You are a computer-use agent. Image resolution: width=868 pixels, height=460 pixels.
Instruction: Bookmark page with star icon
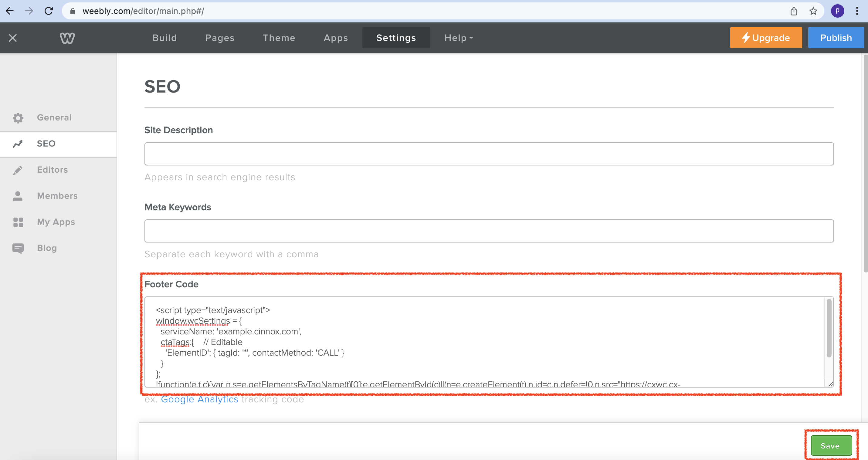813,11
